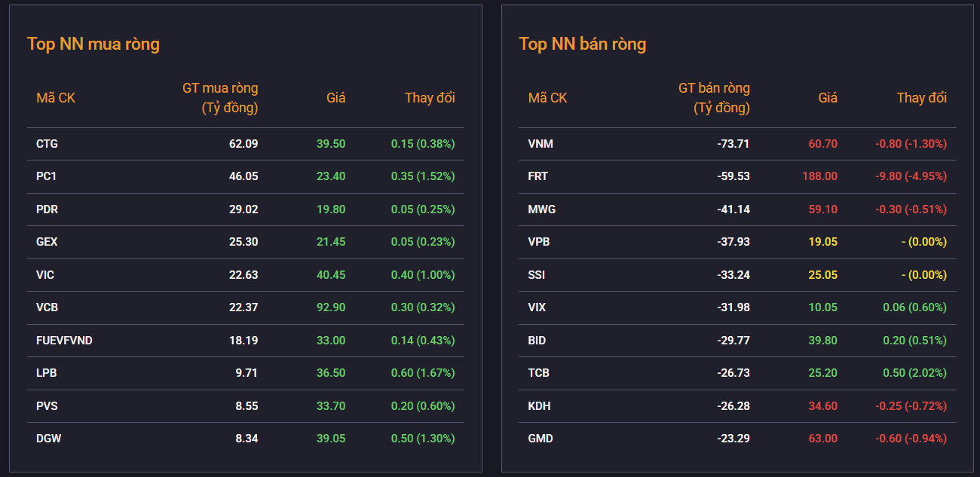Click the 'GT mua ròng (Tỷ đồng)' column header
Image resolution: width=980 pixels, height=477 pixels.
coord(220,98)
